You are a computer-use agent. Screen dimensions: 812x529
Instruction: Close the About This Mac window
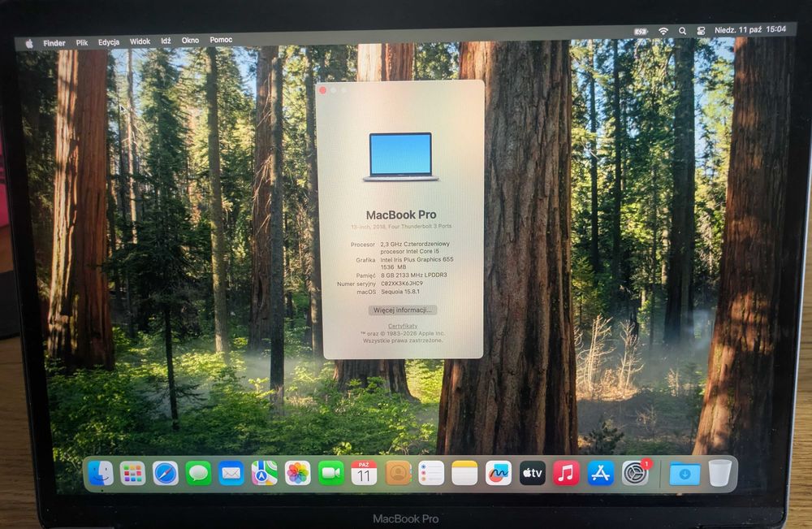point(322,91)
